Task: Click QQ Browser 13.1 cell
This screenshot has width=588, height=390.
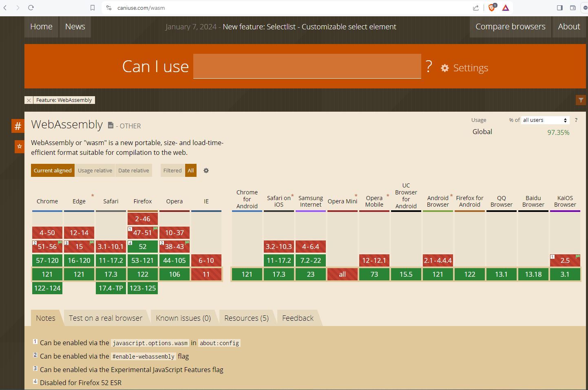Action: 502,274
